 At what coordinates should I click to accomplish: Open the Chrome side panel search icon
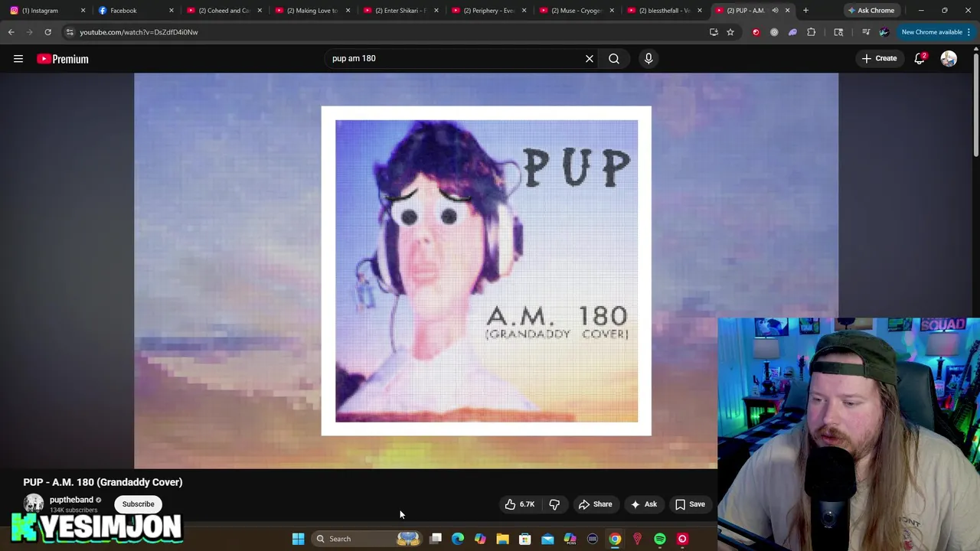pyautogui.click(x=838, y=32)
